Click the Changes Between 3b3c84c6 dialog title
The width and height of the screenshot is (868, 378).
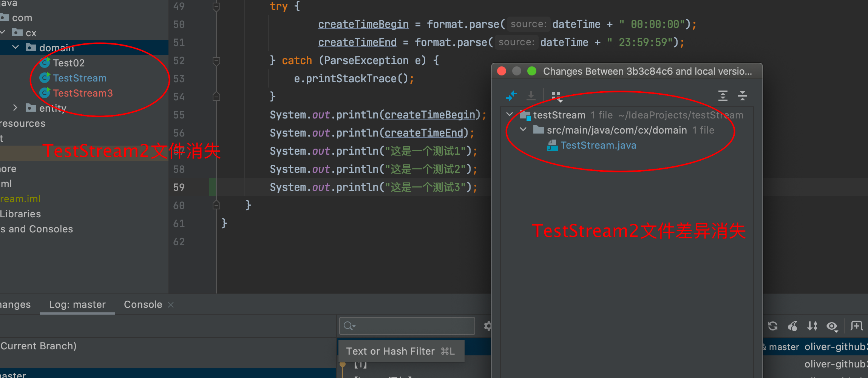click(x=647, y=71)
